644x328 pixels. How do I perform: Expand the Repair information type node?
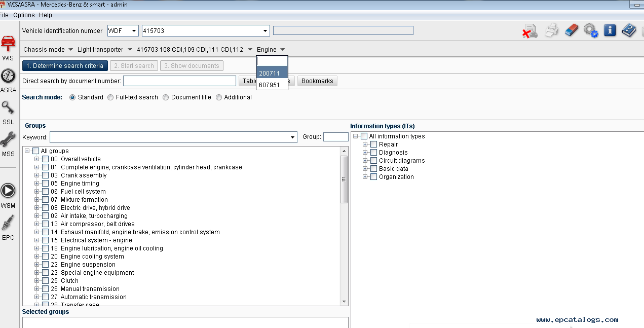pos(365,144)
